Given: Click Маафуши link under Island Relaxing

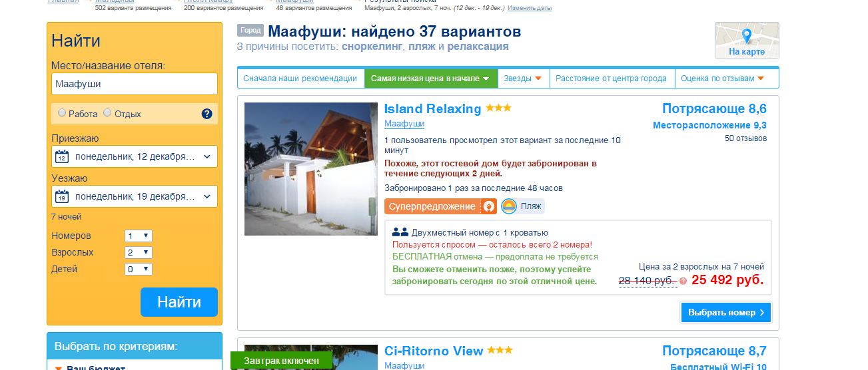Looking at the screenshot, I should (x=404, y=124).
